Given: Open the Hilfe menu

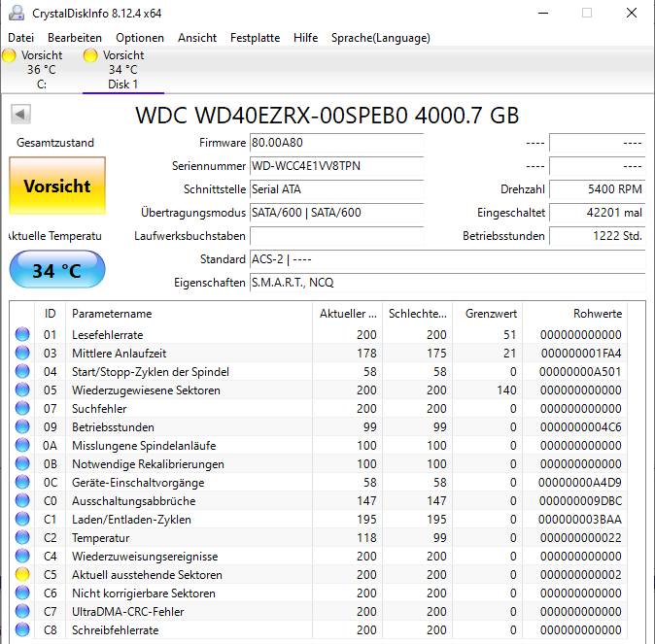Looking at the screenshot, I should pos(305,38).
